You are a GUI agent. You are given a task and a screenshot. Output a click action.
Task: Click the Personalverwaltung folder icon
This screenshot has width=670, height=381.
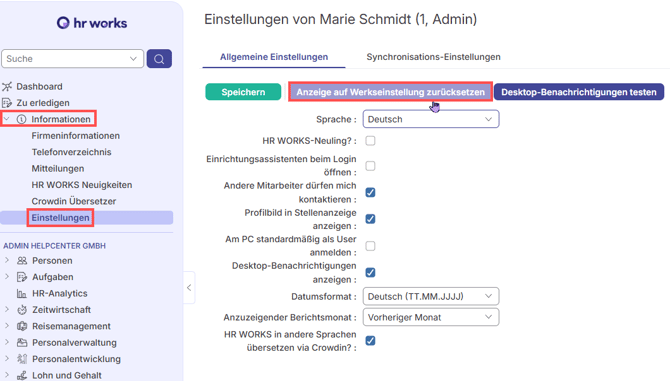tap(22, 343)
